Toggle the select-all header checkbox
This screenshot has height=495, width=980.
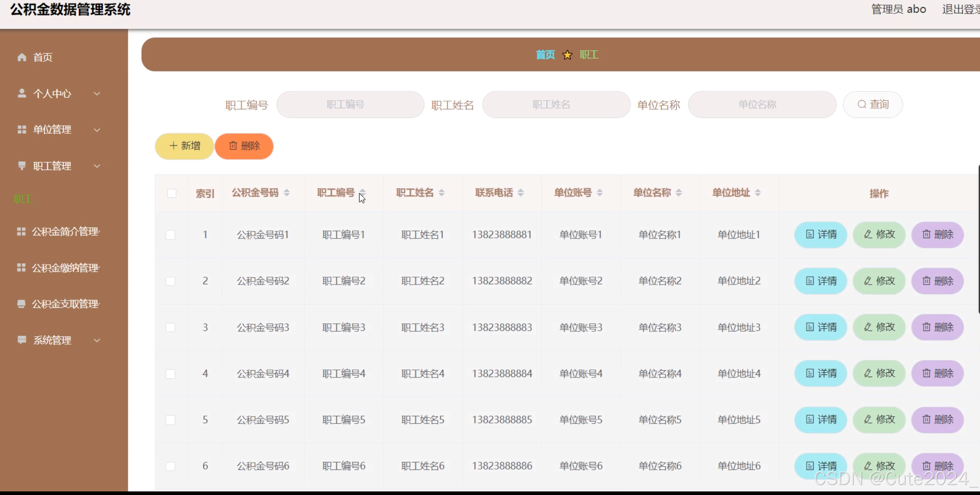click(x=172, y=194)
